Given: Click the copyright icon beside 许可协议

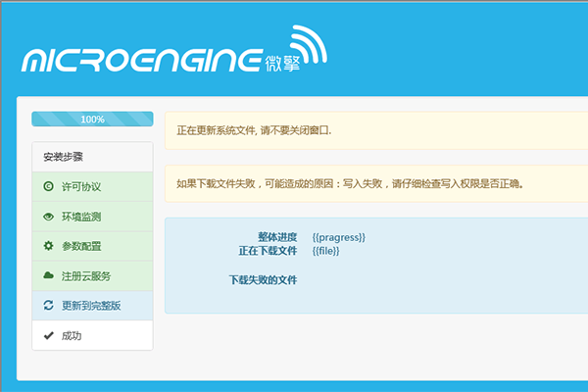Looking at the screenshot, I should tap(48, 186).
